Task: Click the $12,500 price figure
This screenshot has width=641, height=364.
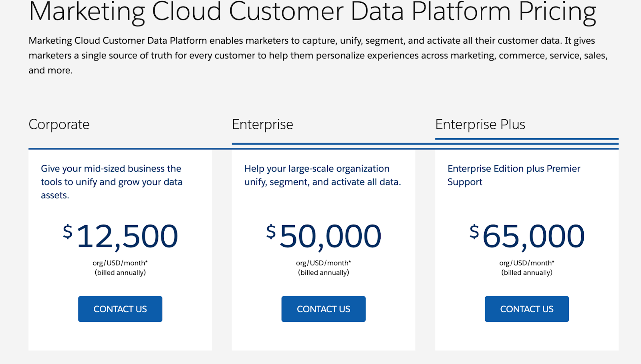Action: (x=121, y=236)
